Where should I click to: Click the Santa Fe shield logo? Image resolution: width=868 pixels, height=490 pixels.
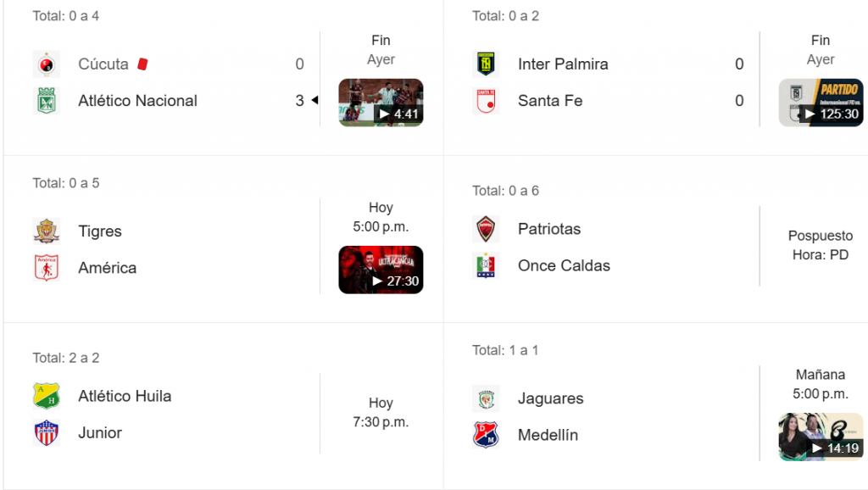pos(486,101)
